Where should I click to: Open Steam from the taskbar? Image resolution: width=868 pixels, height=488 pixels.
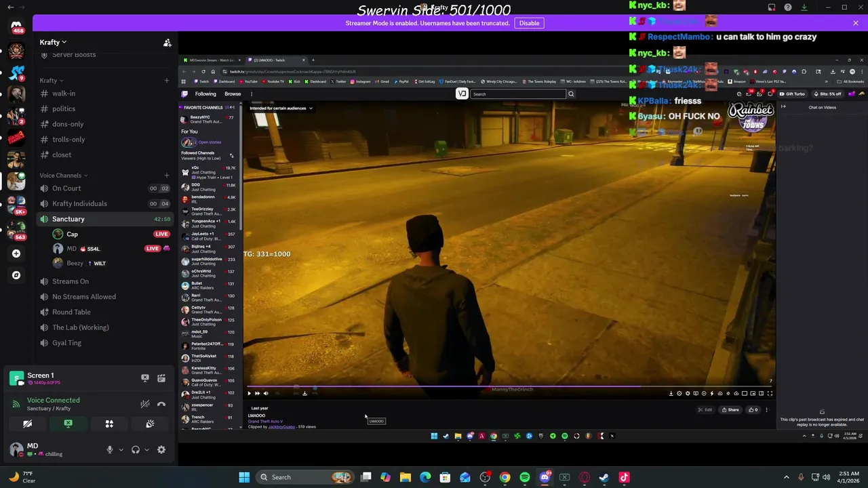coord(604,477)
